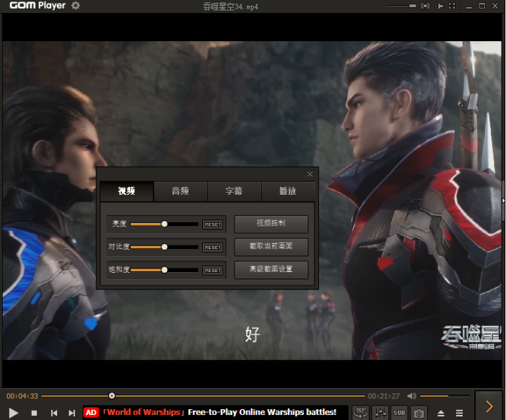This screenshot has height=420, width=506.
Task: Click elapsed time 00:04:33
Action: [22, 395]
